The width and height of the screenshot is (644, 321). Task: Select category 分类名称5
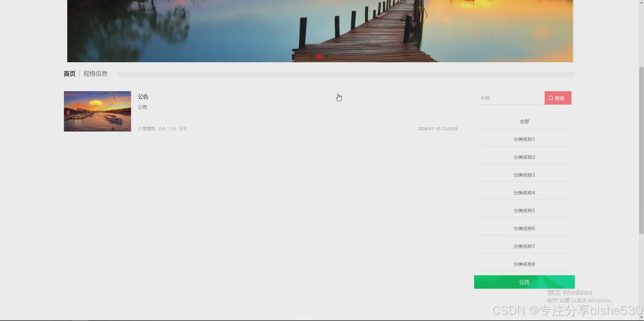tap(524, 211)
